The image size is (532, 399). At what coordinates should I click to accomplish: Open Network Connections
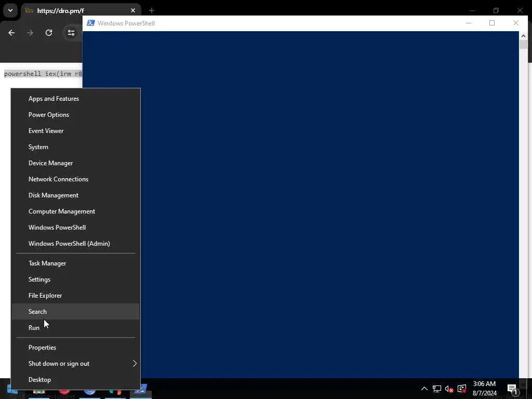coord(76,179)
